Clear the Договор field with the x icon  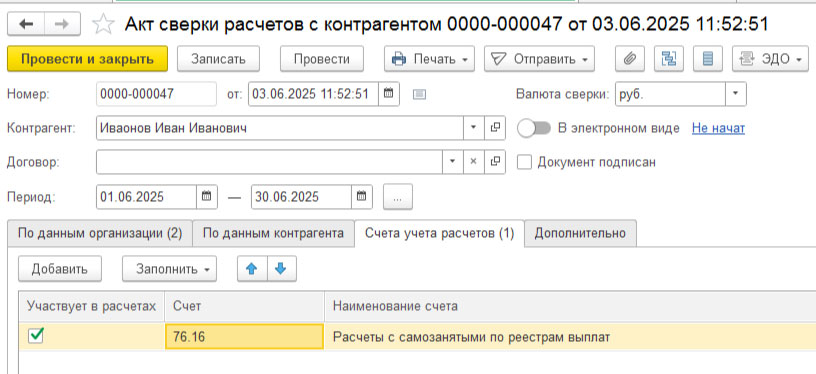point(474,162)
